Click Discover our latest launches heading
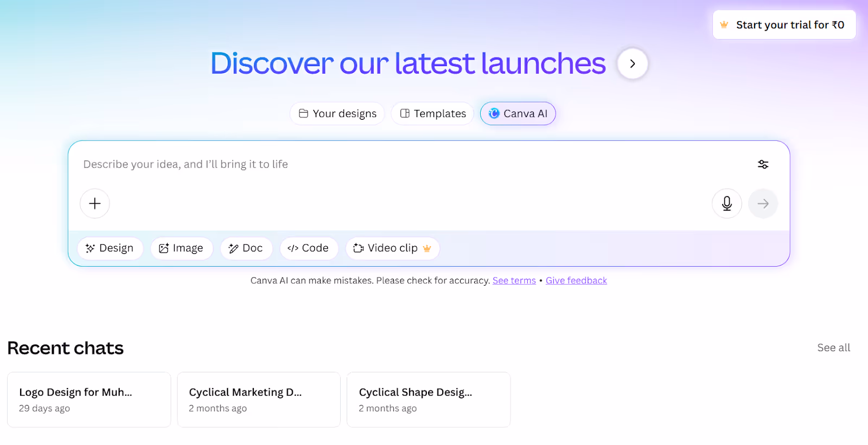This screenshot has width=868, height=445. tap(408, 63)
